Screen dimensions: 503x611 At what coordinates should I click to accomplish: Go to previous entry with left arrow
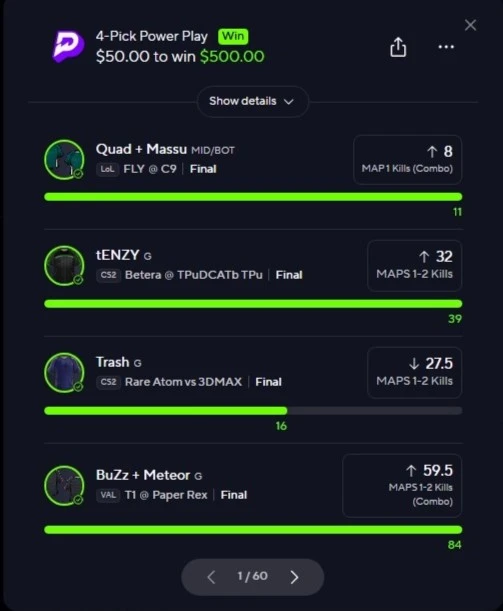211,577
